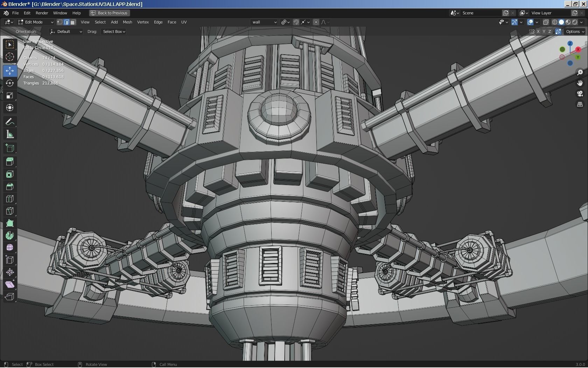Viewport: 588px width, 368px height.
Task: Select the Shrink/Fatten tool
Action: coord(10,272)
